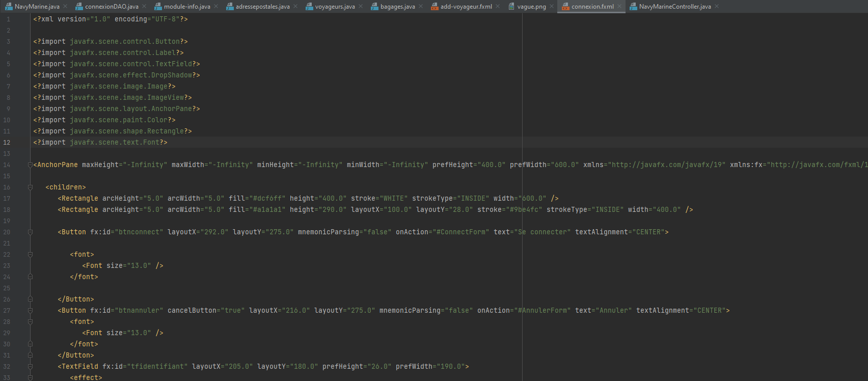Collapse the btnconnect Button tag fold
Viewport: 868px width, 381px height.
tap(30, 232)
